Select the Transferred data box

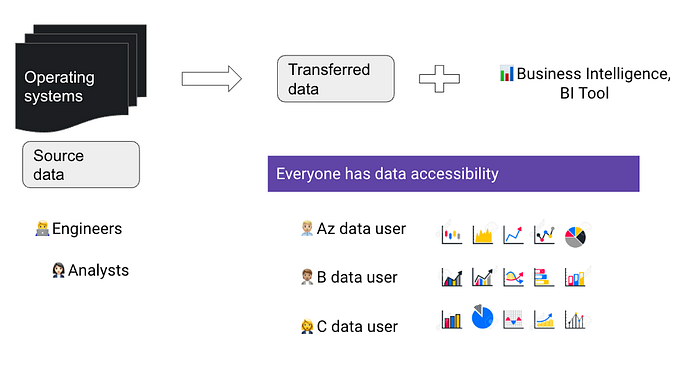pos(336,79)
